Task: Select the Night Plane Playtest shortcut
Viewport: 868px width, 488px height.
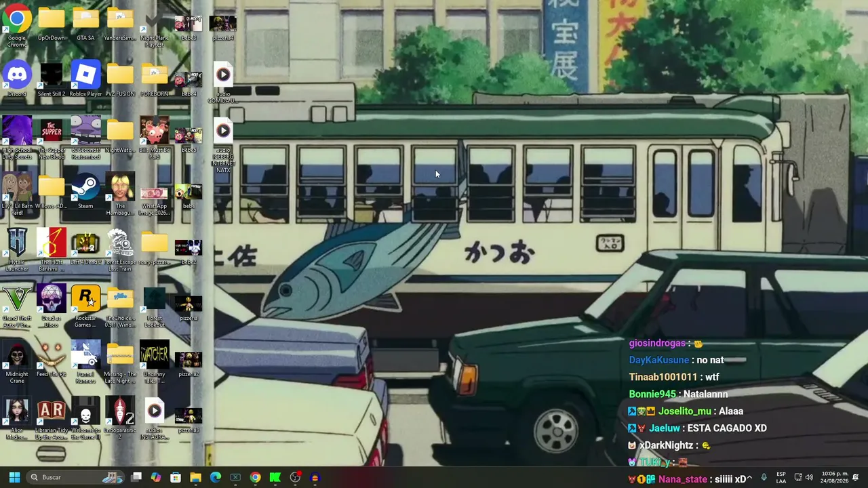Action: [x=155, y=28]
